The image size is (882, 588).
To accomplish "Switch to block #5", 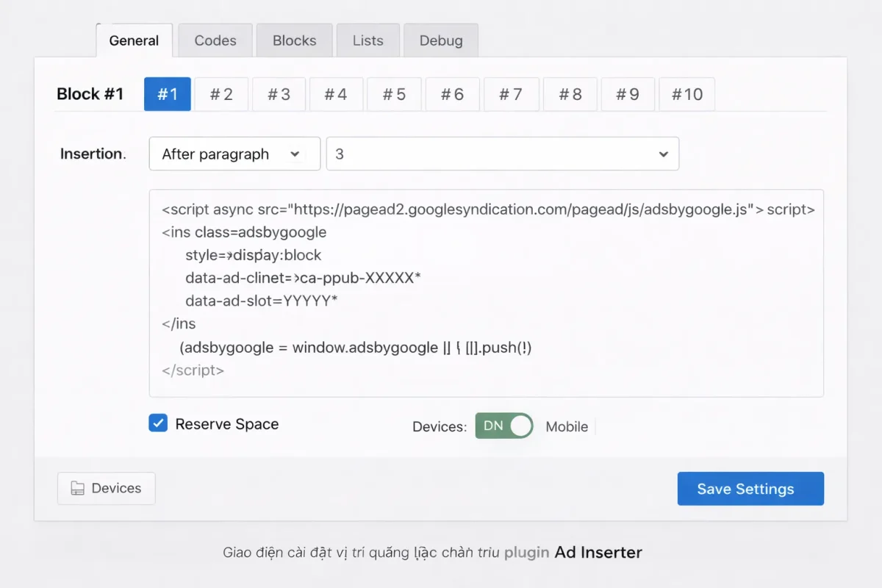I will (x=395, y=94).
